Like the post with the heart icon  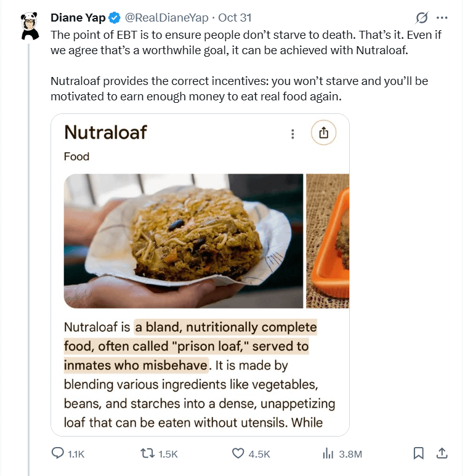click(238, 454)
